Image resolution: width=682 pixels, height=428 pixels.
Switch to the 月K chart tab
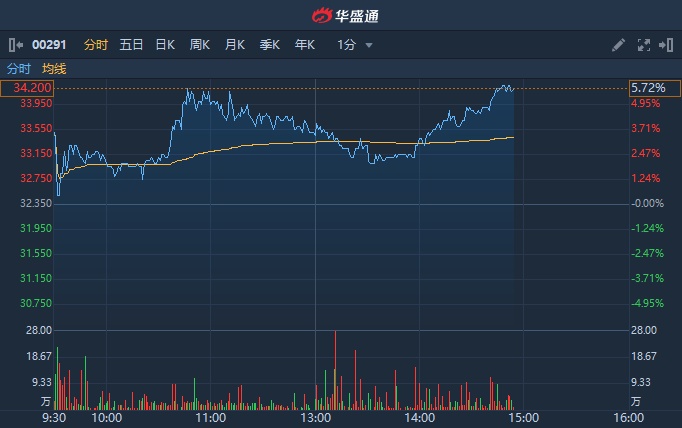pyautogui.click(x=235, y=45)
